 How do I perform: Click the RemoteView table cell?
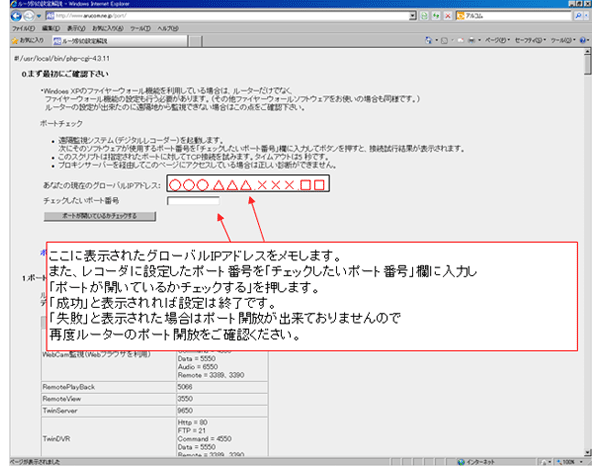(x=108, y=399)
